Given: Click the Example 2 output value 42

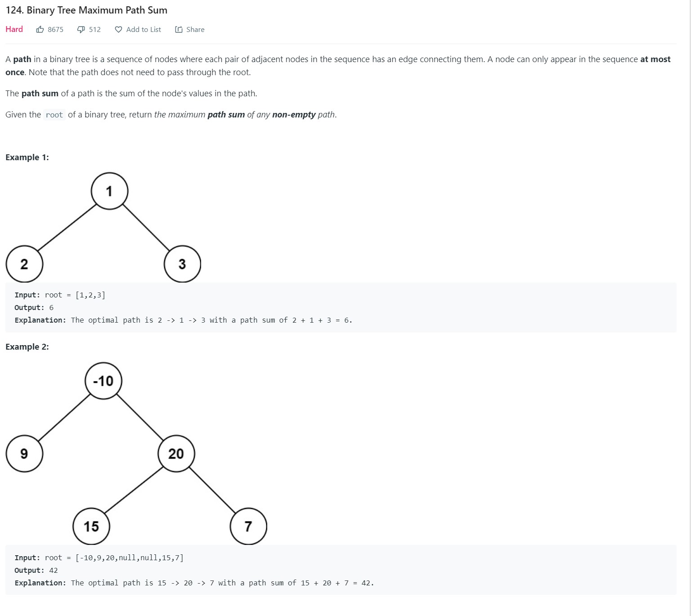Looking at the screenshot, I should pos(54,571).
